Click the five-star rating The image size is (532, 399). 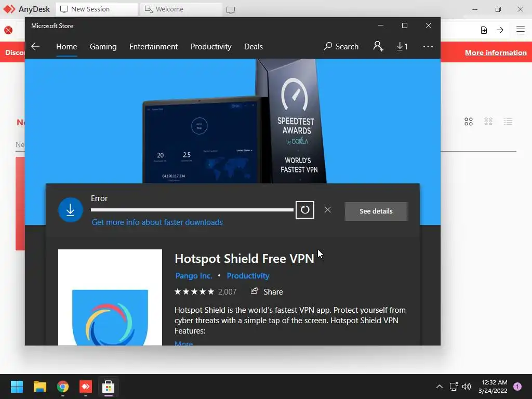tap(194, 291)
